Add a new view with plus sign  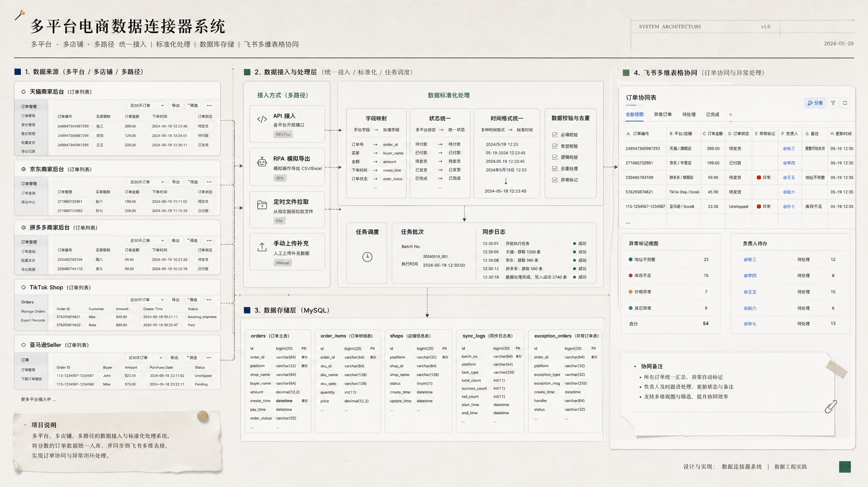[730, 115]
